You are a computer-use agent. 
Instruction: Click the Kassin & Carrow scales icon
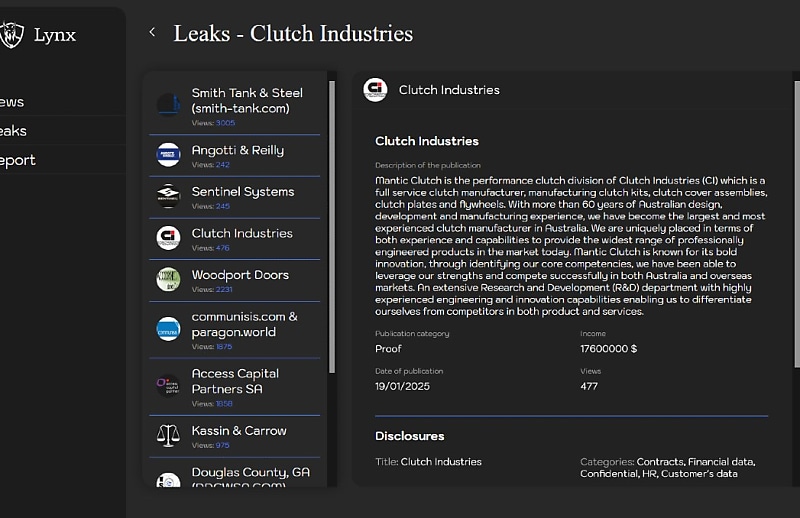coord(168,435)
